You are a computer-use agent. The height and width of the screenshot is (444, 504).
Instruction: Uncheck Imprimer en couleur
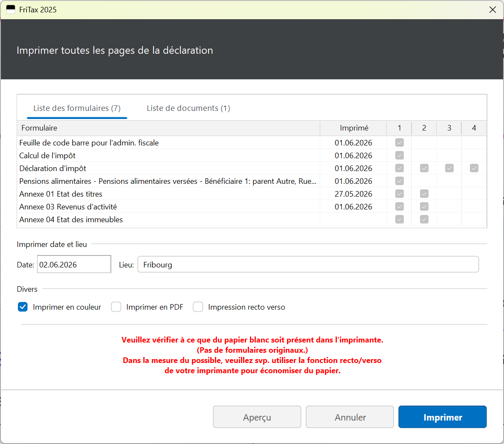tap(23, 307)
